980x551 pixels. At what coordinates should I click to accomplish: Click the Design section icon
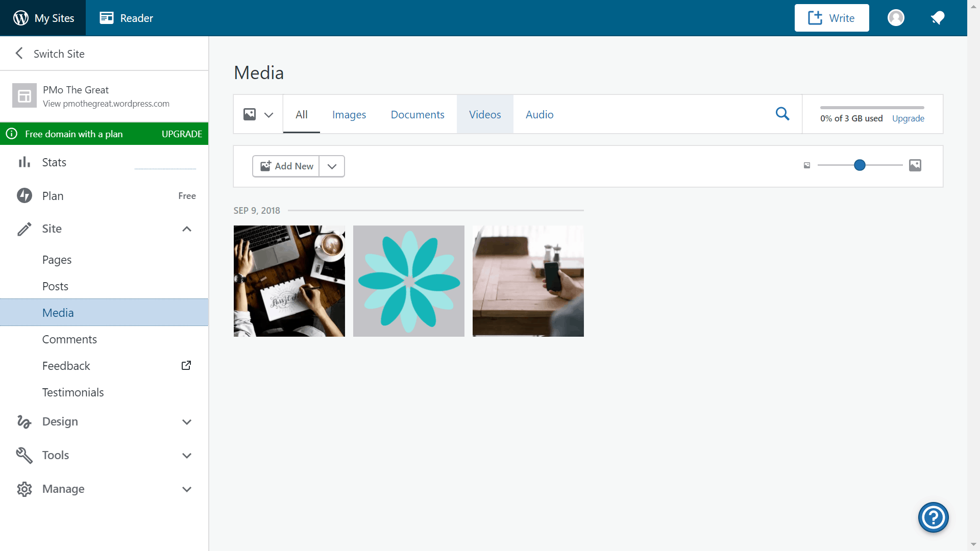pyautogui.click(x=24, y=421)
